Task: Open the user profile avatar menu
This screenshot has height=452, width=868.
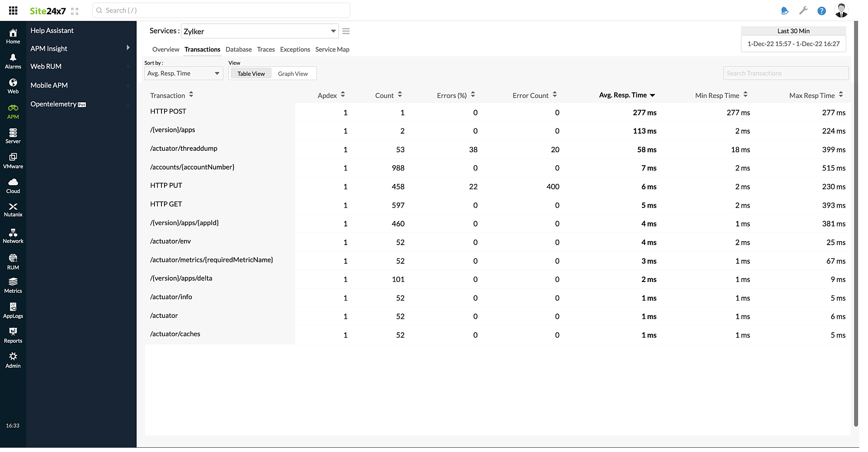Action: pos(841,10)
